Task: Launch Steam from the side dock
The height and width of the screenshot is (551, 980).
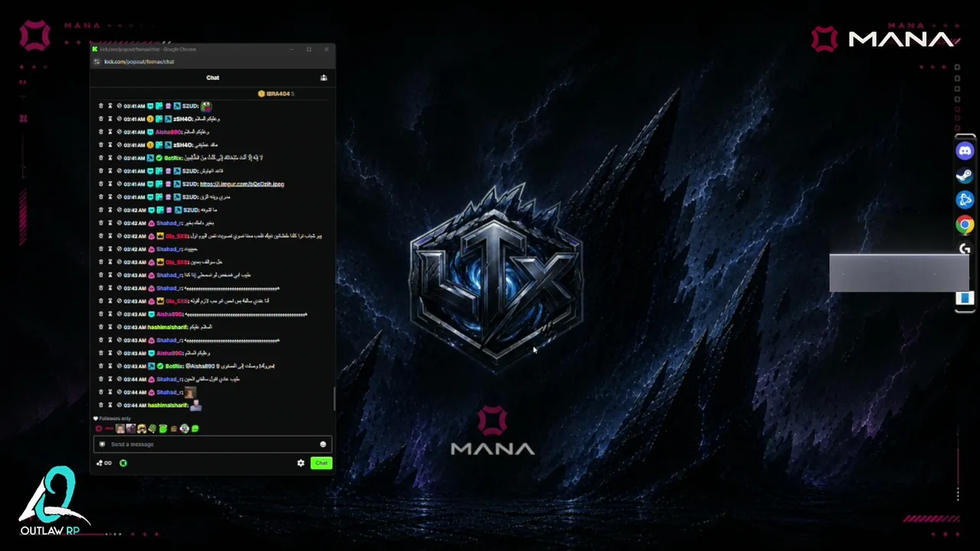Action: tap(965, 175)
